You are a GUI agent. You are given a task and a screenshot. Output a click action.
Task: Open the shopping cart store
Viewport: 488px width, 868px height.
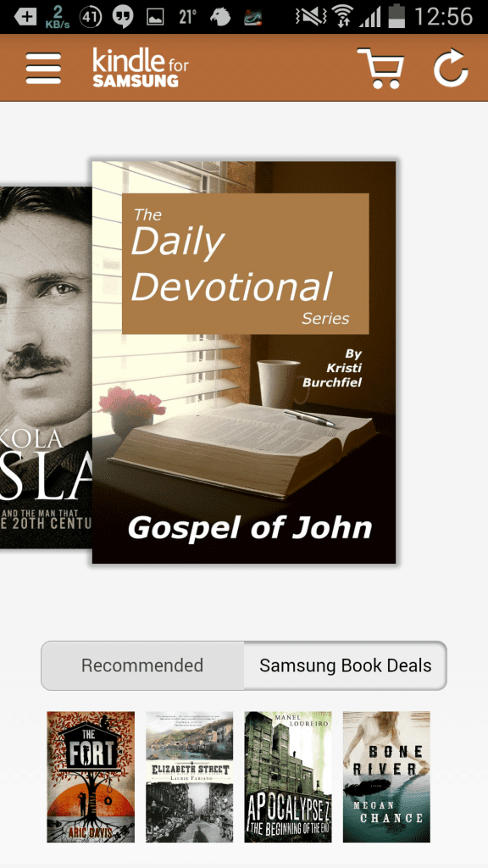pyautogui.click(x=380, y=68)
